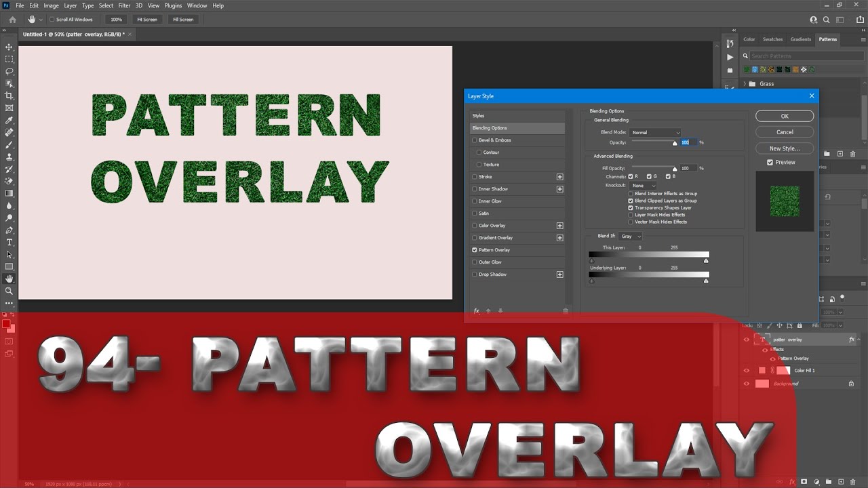Select the Brush tool
The width and height of the screenshot is (868, 488).
click(9, 144)
